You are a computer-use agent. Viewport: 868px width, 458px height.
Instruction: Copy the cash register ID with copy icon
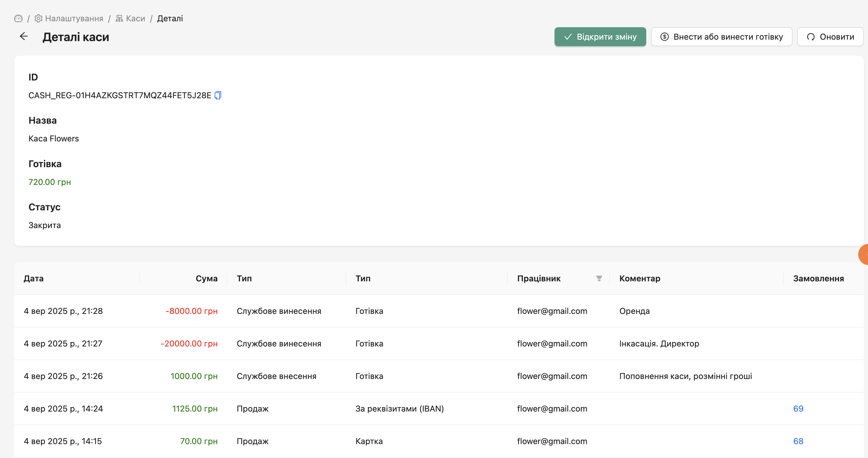click(218, 95)
